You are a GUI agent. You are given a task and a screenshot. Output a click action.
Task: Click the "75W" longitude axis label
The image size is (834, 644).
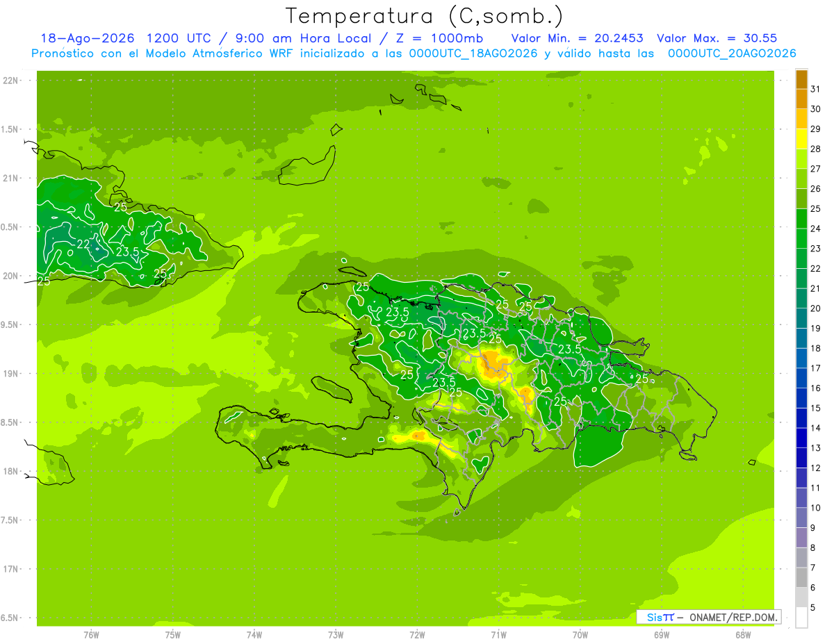173,636
